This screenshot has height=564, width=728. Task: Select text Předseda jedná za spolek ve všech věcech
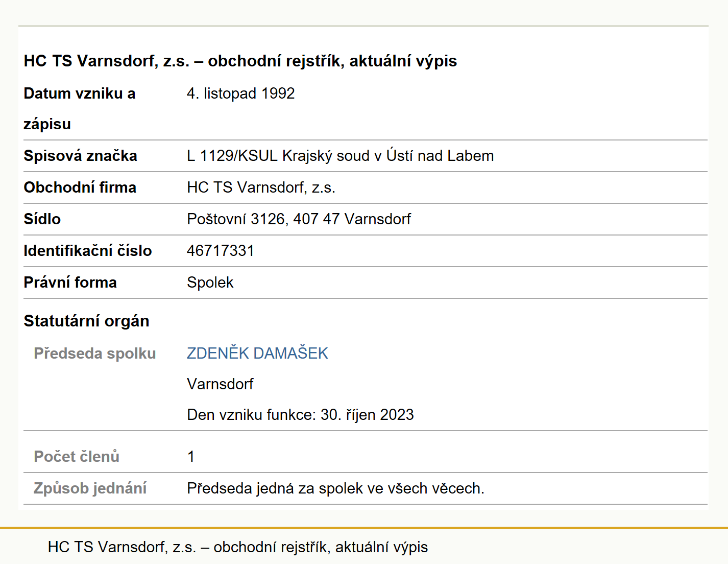[x=335, y=488]
